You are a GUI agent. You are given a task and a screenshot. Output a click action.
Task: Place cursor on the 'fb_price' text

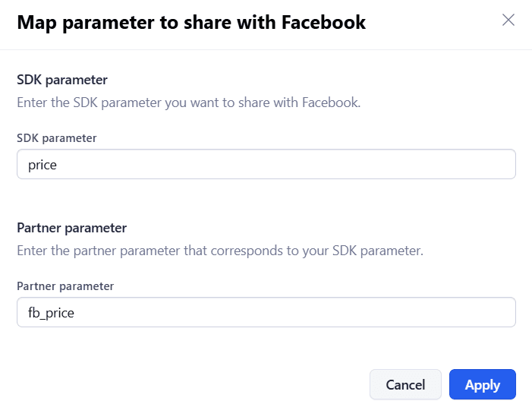pyautogui.click(x=51, y=312)
